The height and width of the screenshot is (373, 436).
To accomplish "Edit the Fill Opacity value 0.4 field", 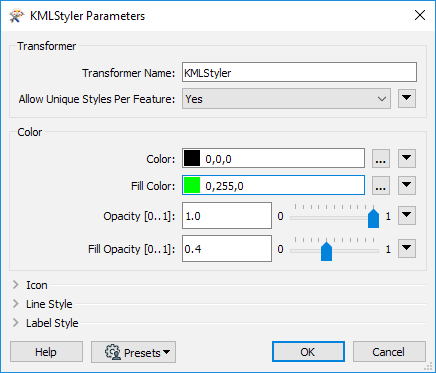I will [227, 249].
